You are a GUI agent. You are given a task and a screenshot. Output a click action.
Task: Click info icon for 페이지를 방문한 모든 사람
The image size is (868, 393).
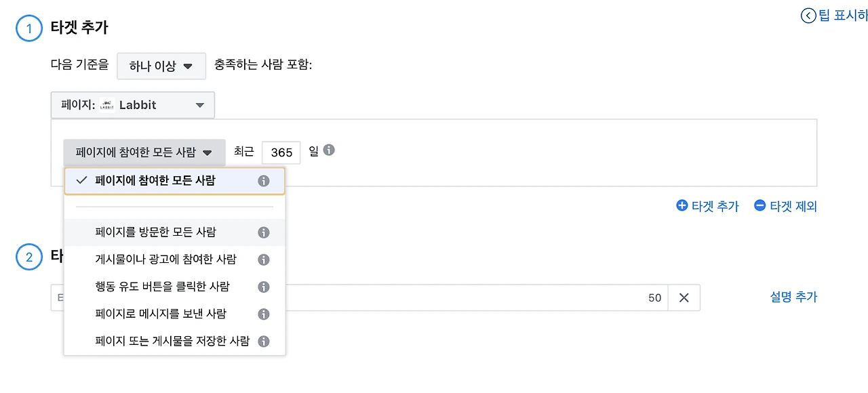point(264,232)
